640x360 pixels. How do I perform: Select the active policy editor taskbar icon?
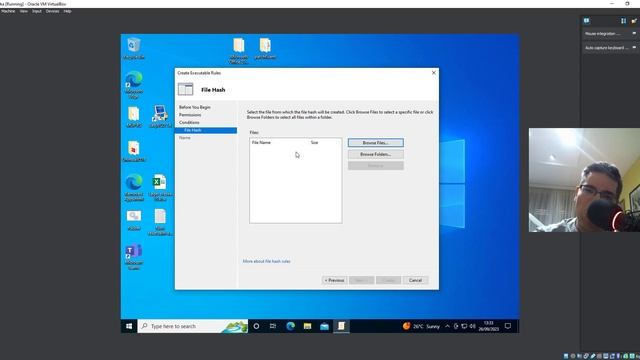point(342,326)
